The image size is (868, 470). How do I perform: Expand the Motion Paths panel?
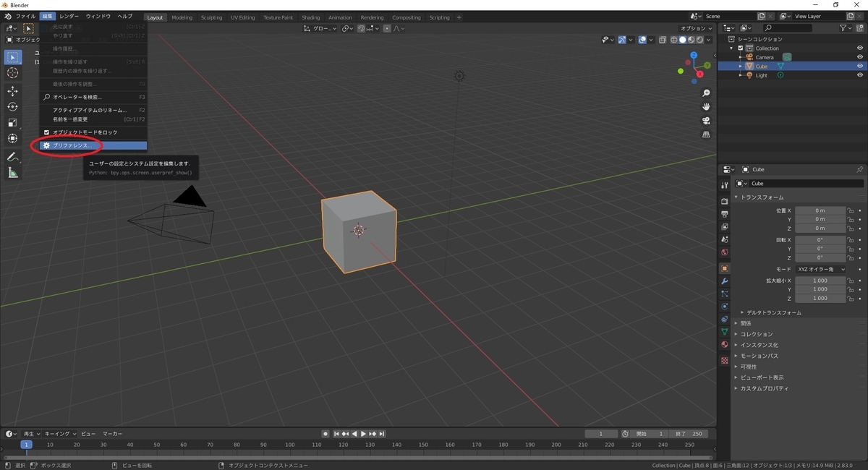pos(757,356)
